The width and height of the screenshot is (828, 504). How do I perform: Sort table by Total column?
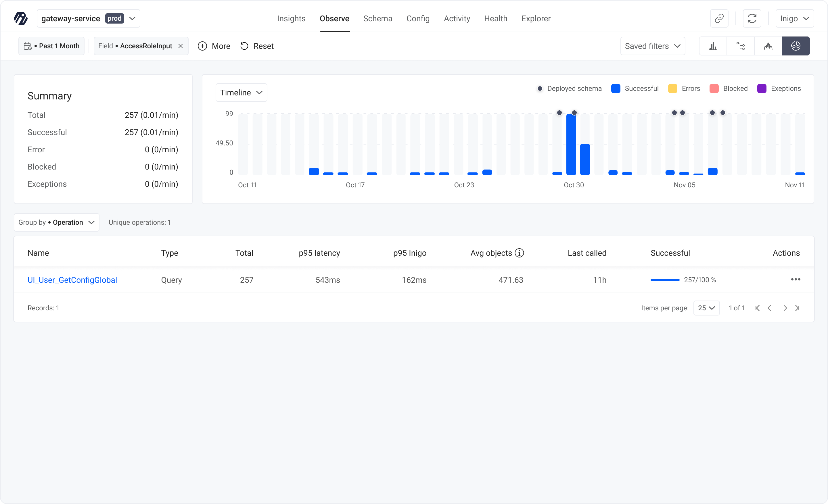[x=244, y=253]
